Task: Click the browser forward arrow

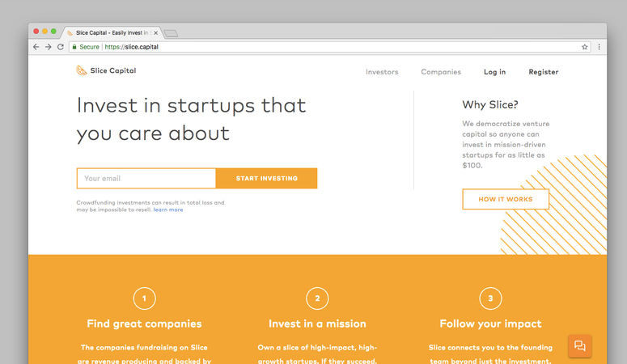Action: pyautogui.click(x=48, y=47)
